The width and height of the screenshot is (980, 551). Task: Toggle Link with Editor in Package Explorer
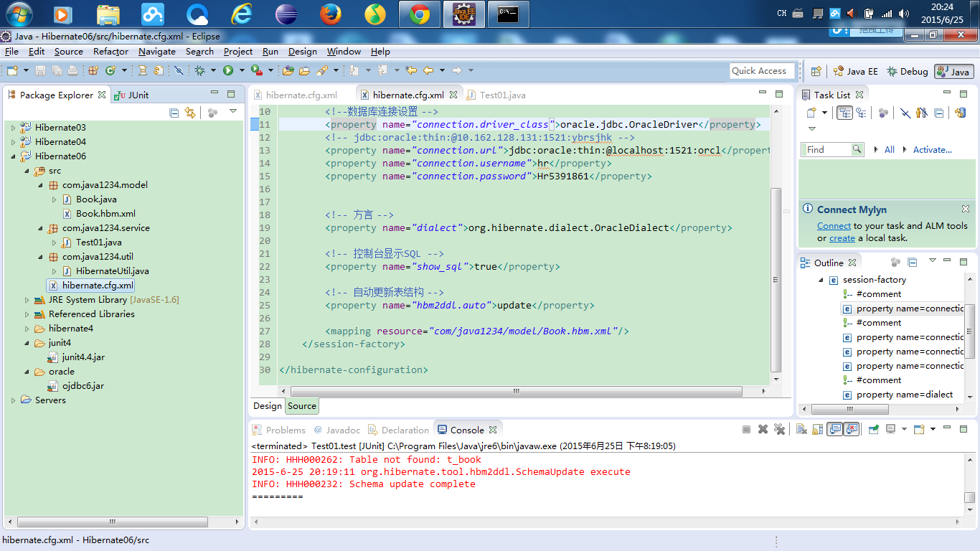[x=190, y=113]
